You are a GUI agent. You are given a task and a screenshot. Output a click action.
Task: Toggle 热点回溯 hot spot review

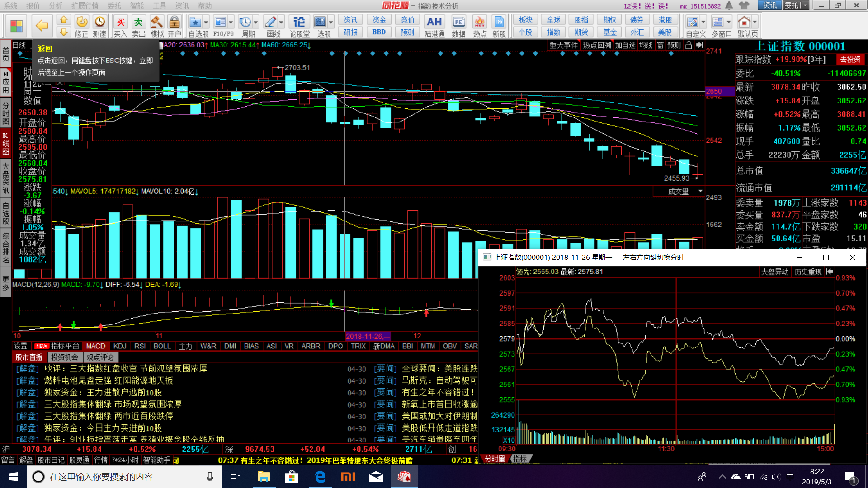coord(597,45)
